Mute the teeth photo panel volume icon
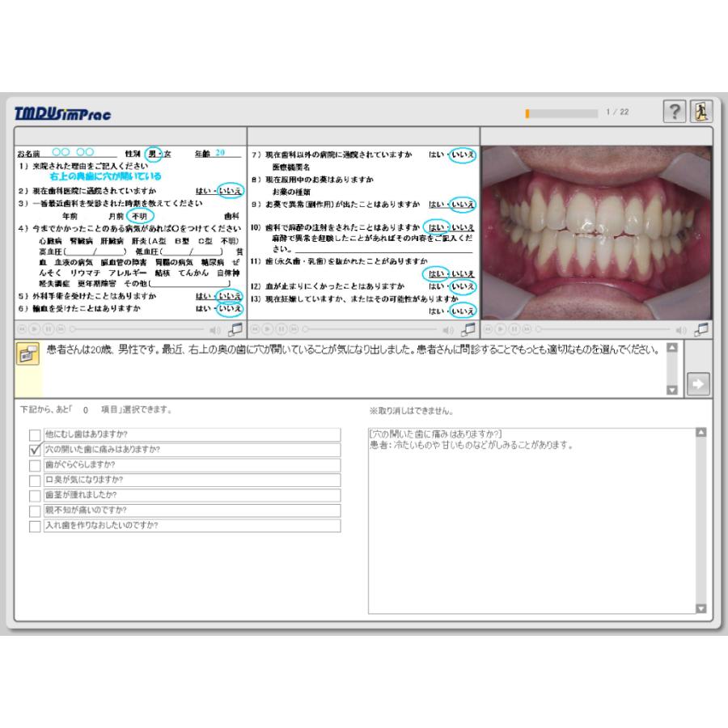Viewport: 728px width, 728px height. [680, 330]
